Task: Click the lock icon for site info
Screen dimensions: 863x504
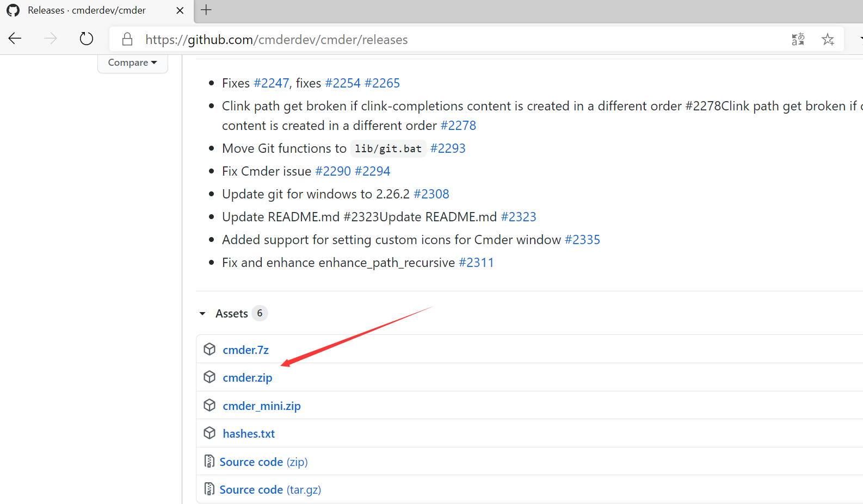Action: click(127, 39)
